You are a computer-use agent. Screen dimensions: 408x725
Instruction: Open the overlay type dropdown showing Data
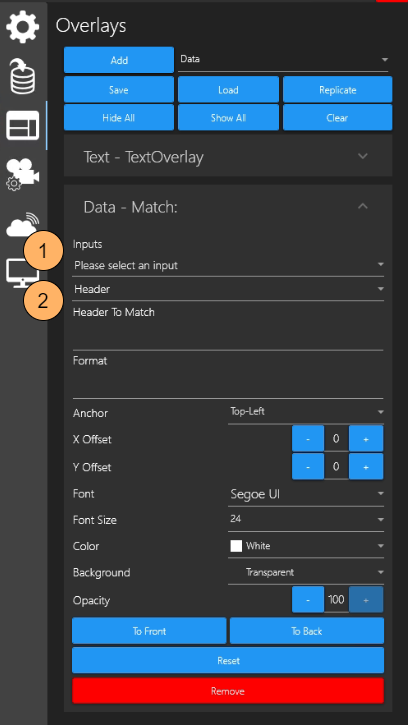coord(283,60)
